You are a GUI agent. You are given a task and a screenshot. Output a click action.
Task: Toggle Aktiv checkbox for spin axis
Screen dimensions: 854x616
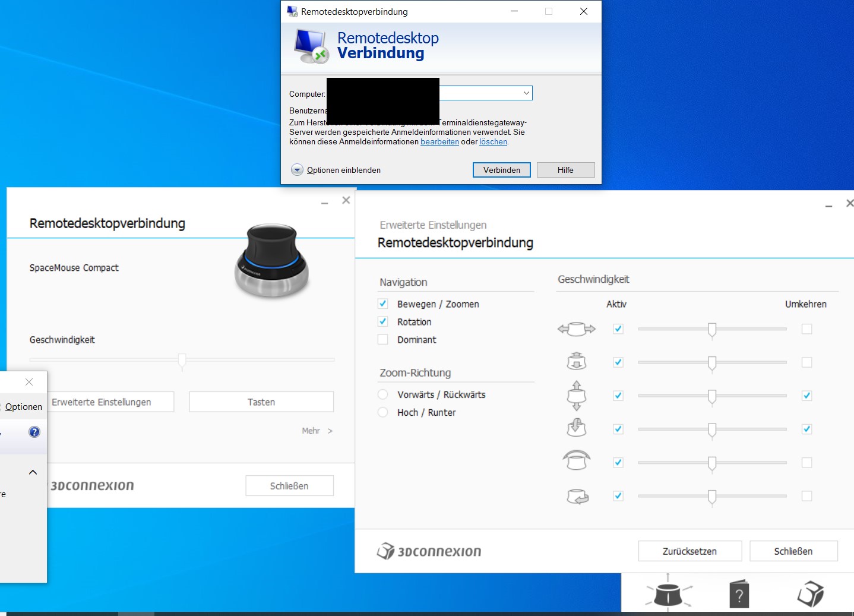point(618,496)
